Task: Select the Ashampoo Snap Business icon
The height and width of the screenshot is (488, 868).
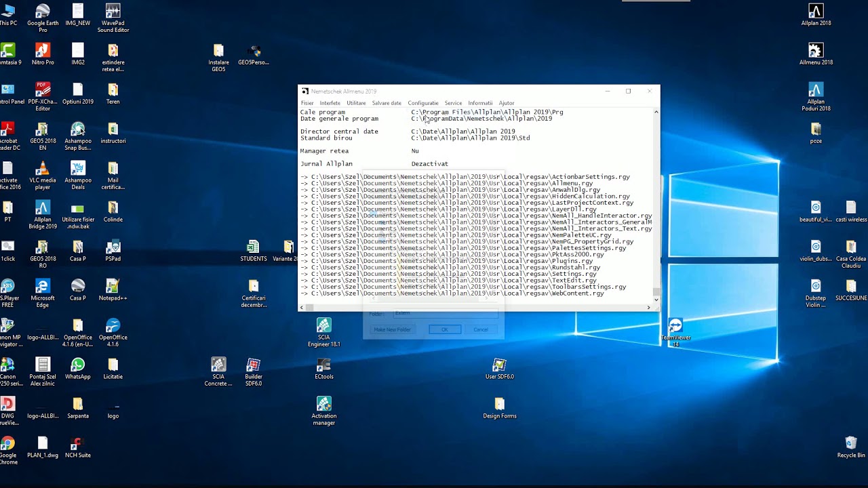Action: coord(78,136)
